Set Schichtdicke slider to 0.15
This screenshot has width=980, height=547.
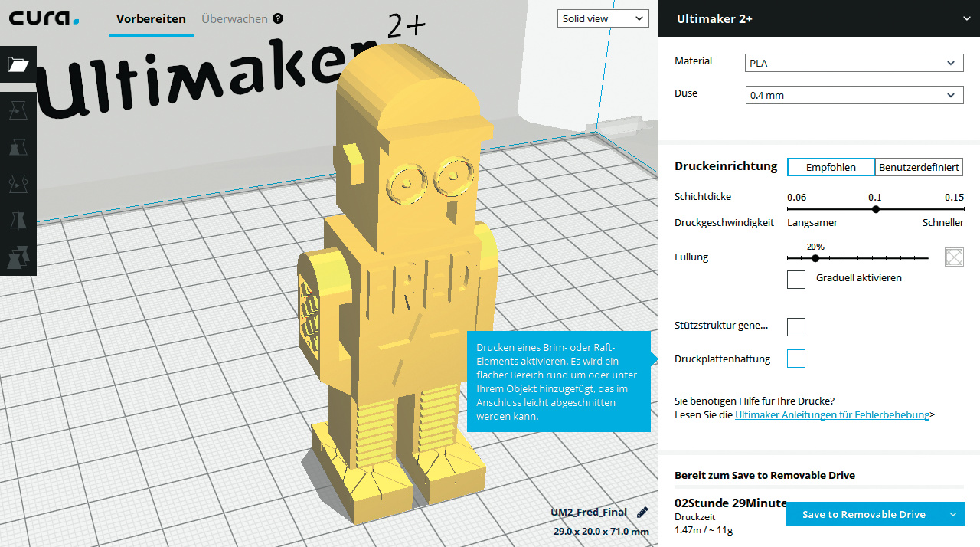[x=963, y=209]
